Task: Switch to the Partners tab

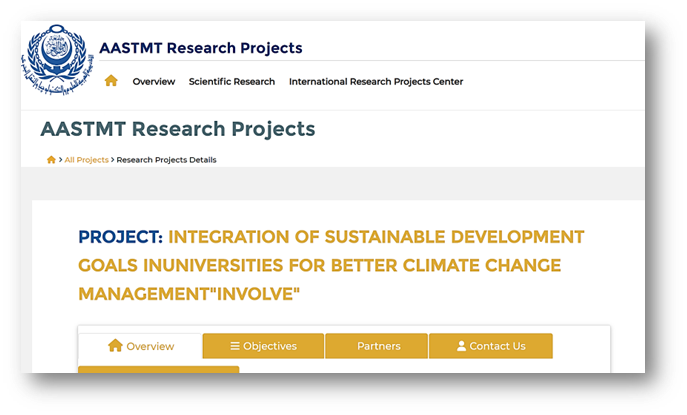Action: (378, 346)
